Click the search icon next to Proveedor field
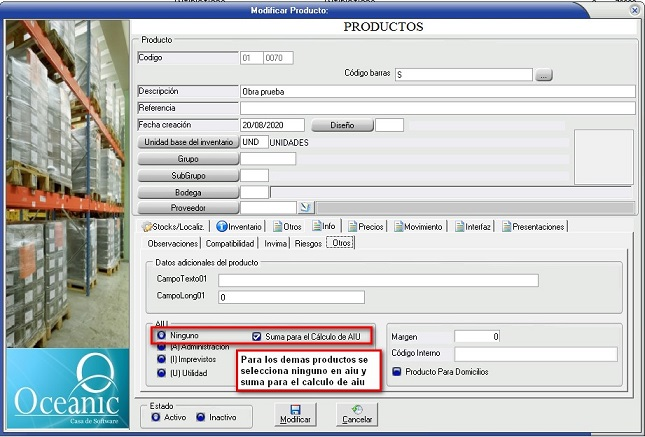645x437 pixels. (306, 207)
